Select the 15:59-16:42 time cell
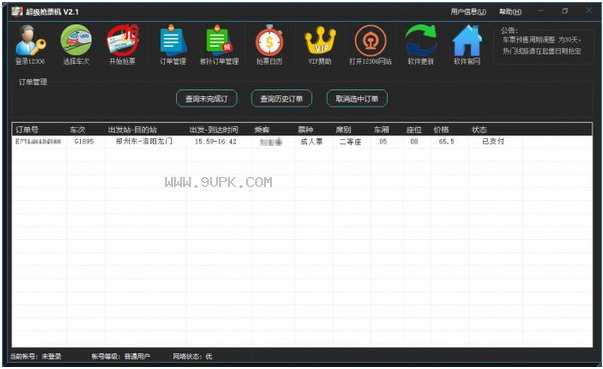The height and width of the screenshot is (369, 603). [x=216, y=141]
